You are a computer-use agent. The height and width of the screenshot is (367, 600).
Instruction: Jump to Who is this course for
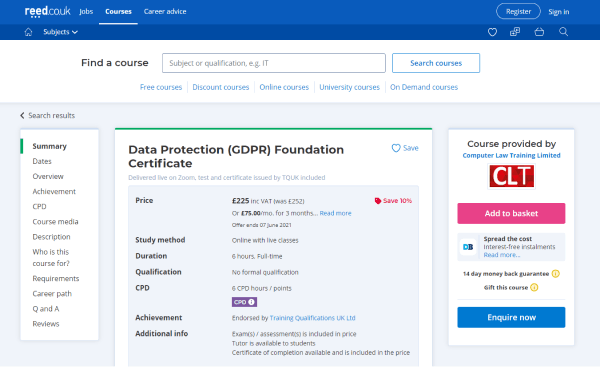(x=51, y=258)
